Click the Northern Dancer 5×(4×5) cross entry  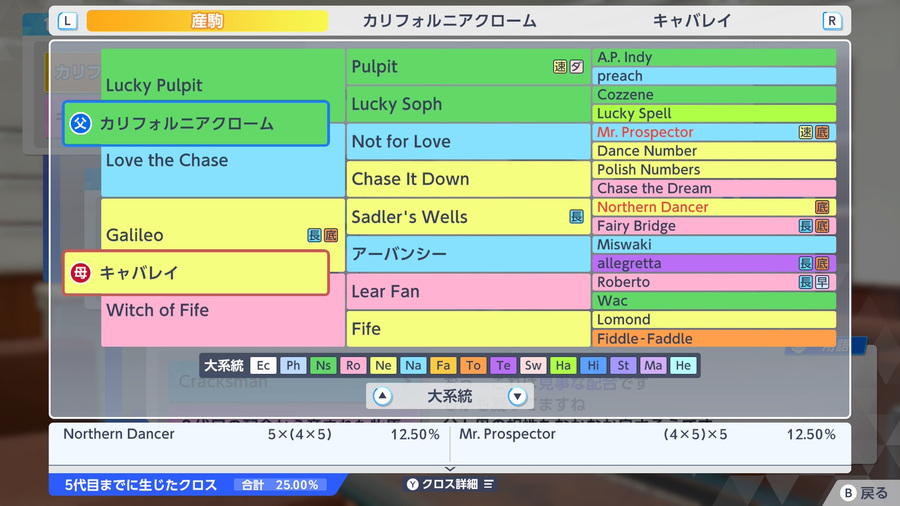click(x=250, y=434)
